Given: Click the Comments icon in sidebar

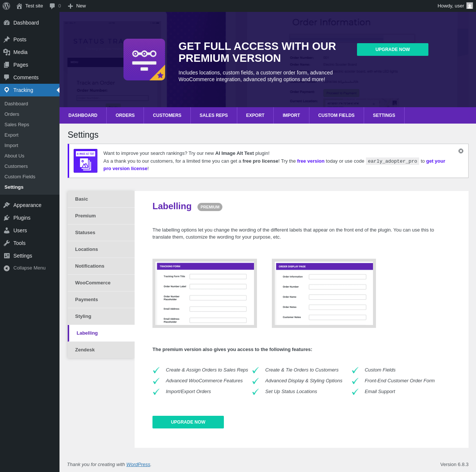Looking at the screenshot, I should click(x=7, y=77).
